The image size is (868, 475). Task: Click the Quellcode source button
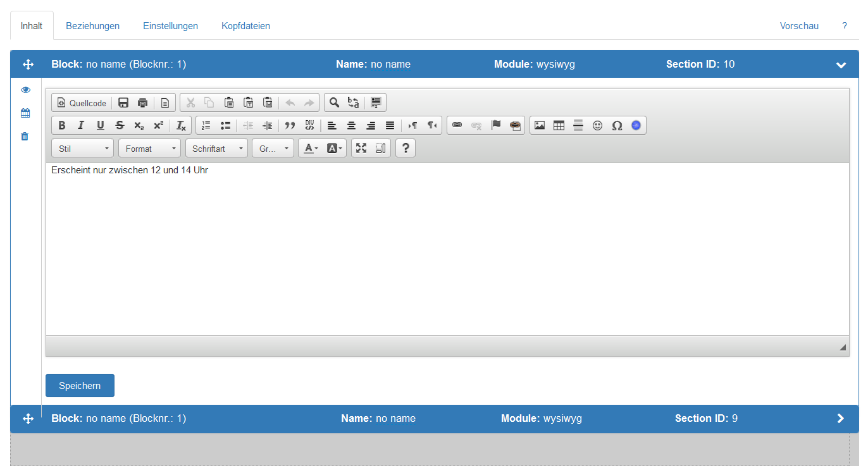click(82, 102)
